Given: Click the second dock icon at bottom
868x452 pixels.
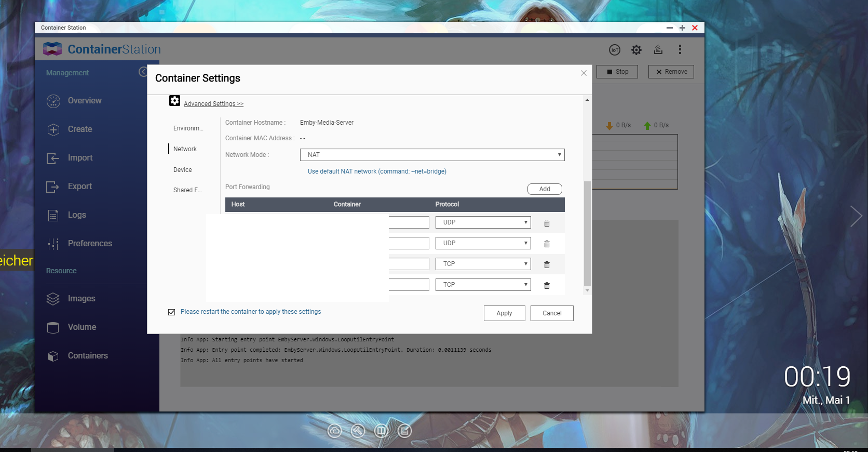Looking at the screenshot, I should [358, 431].
